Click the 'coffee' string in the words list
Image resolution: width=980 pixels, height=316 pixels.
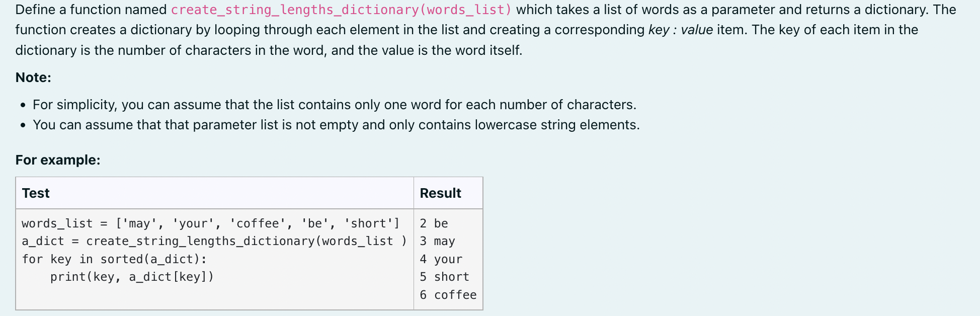(x=258, y=223)
